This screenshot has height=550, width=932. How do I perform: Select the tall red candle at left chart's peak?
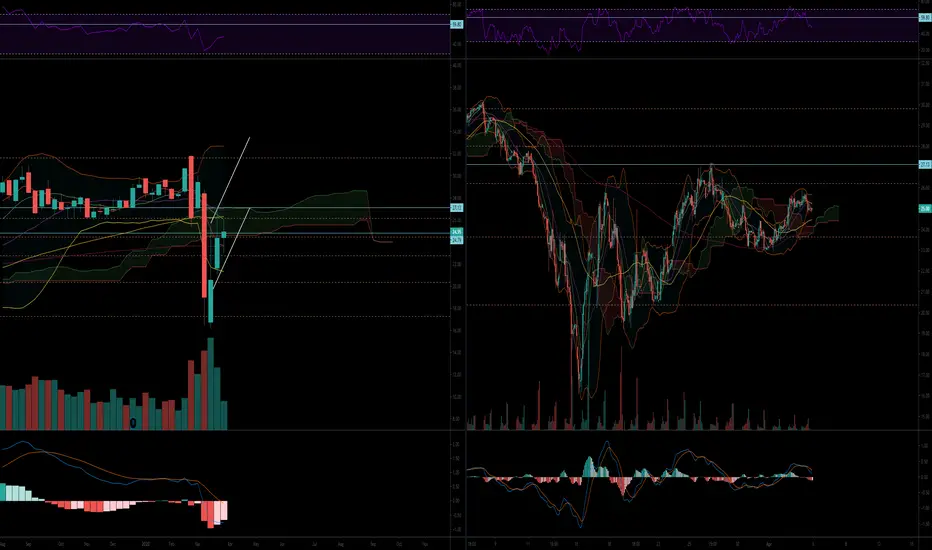(x=191, y=187)
